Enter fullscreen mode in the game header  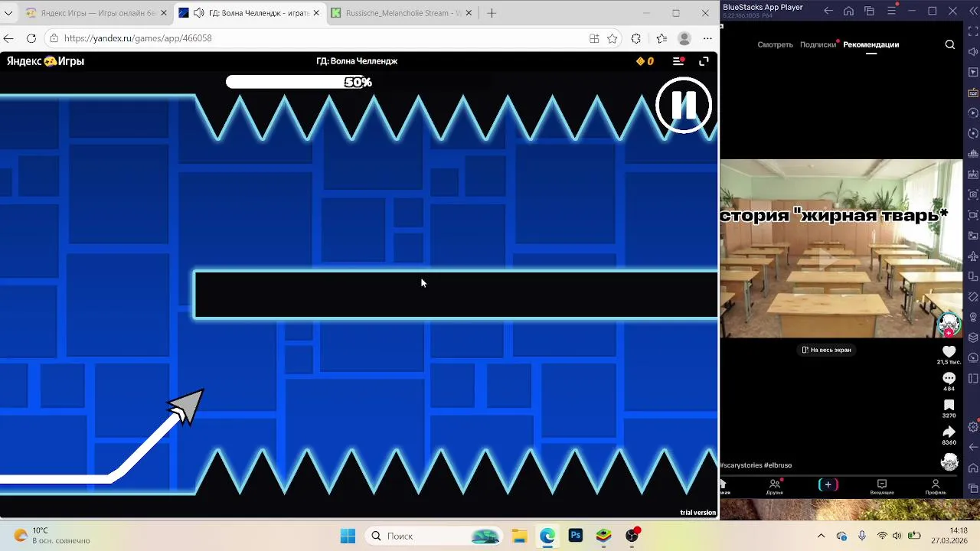(704, 61)
